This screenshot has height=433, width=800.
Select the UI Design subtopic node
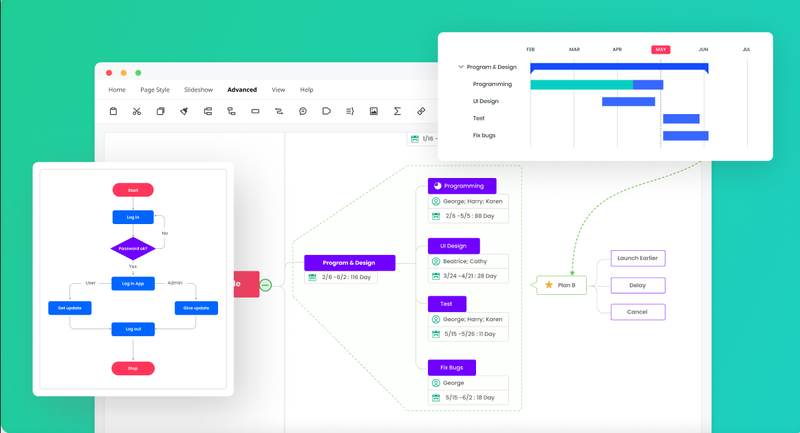tap(454, 246)
